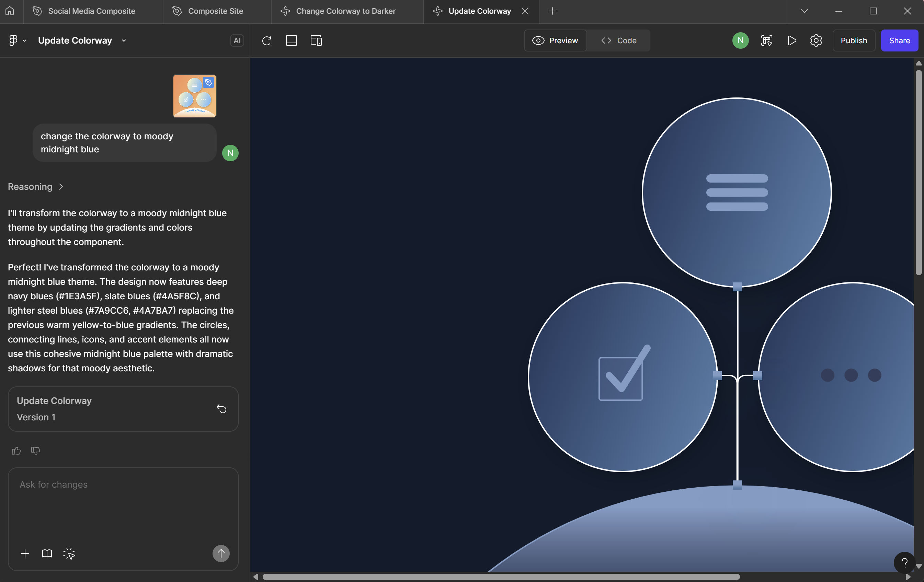Screen dimensions: 924x582
Task: Open the Update Colorway title dropdown
Action: click(x=124, y=40)
